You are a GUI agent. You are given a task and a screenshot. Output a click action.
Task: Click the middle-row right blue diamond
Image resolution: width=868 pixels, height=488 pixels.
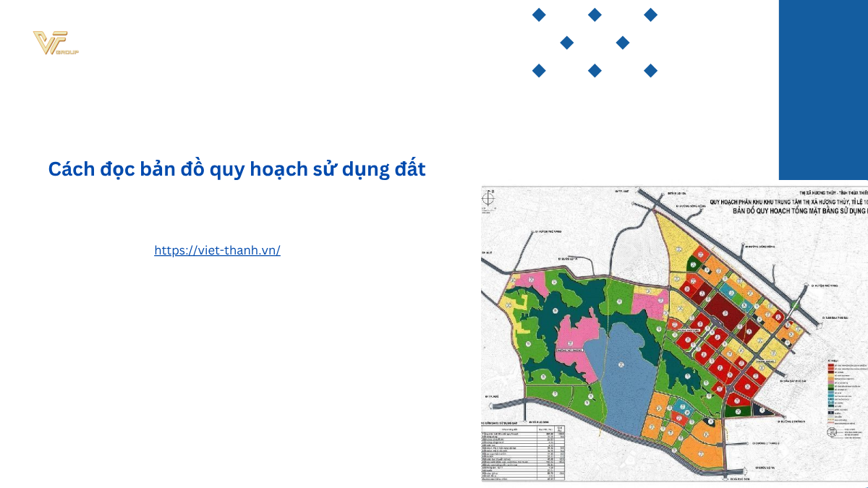pyautogui.click(x=623, y=43)
